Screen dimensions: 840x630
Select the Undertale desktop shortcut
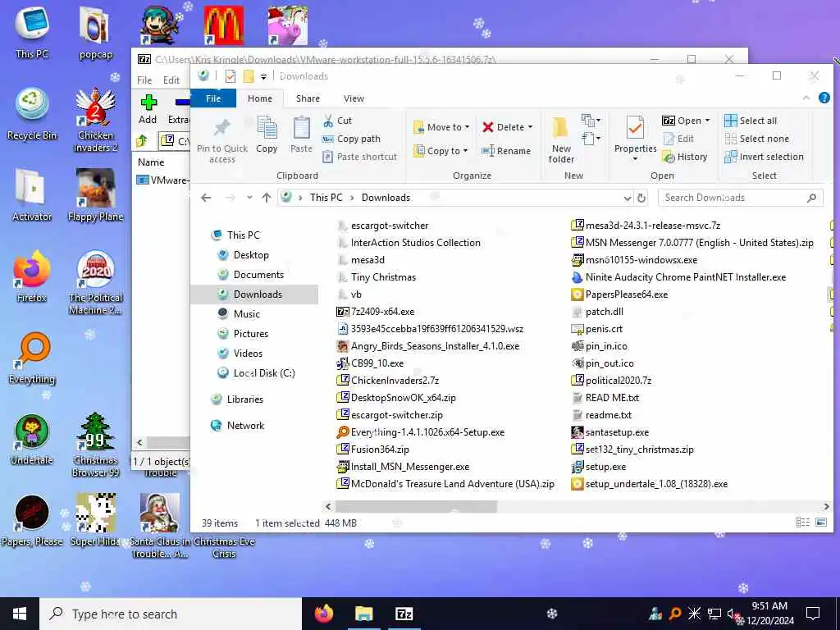pos(32,440)
